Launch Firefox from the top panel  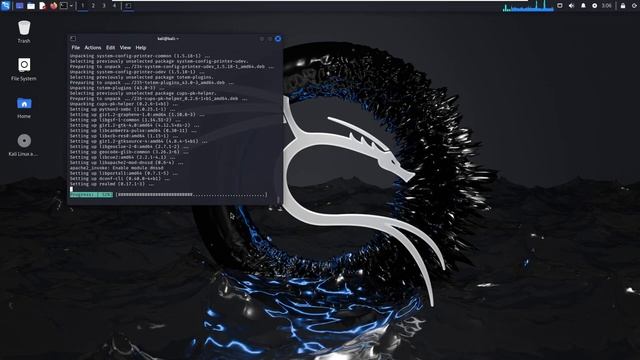[53, 6]
